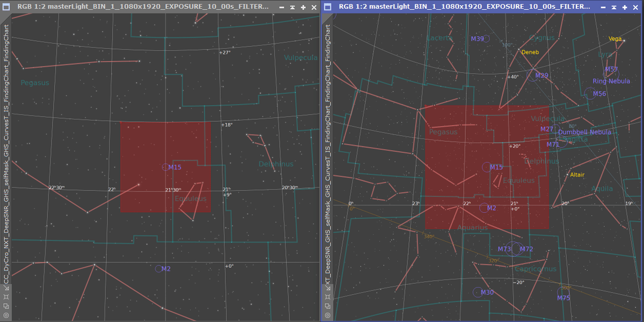Image resolution: width=644 pixels, height=322 pixels.
Task: Click the −20° declination label
Action: pyautogui.click(x=518, y=282)
